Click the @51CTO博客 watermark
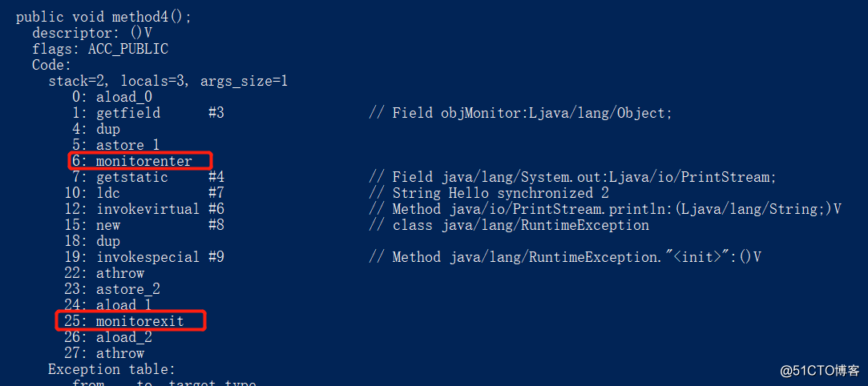Image resolution: width=868 pixels, height=386 pixels. pyautogui.click(x=820, y=370)
